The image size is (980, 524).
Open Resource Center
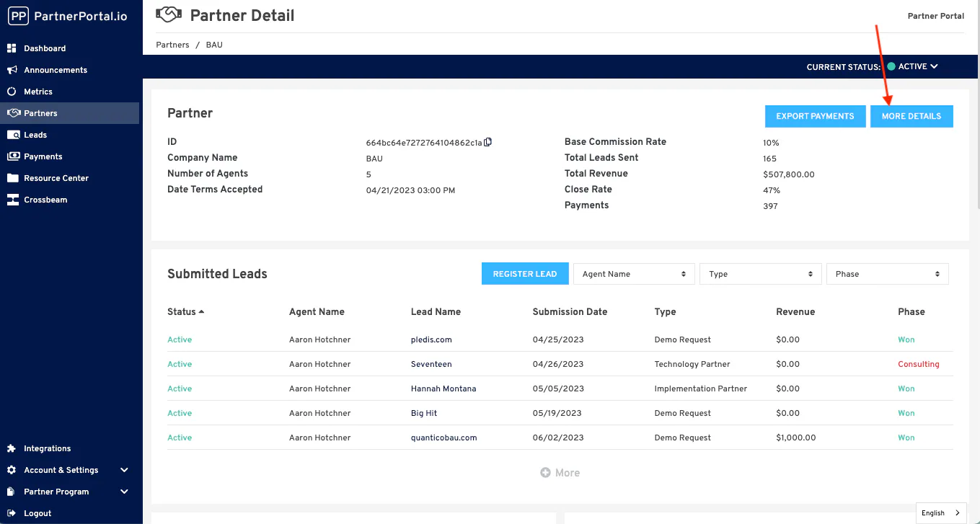pos(56,178)
